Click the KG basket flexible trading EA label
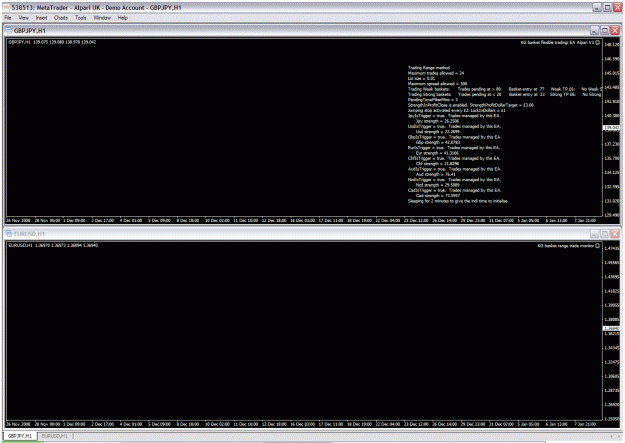 pyautogui.click(x=557, y=42)
